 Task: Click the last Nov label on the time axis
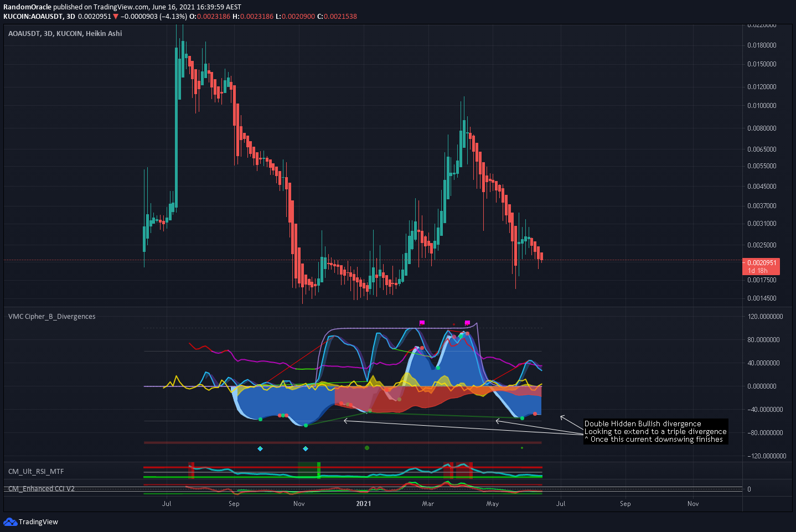click(693, 504)
